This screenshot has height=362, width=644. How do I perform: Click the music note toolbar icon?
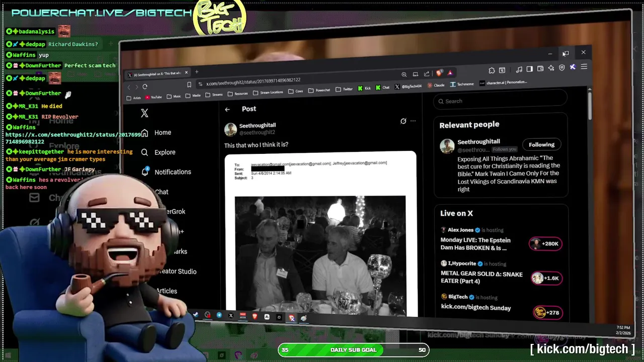click(519, 69)
